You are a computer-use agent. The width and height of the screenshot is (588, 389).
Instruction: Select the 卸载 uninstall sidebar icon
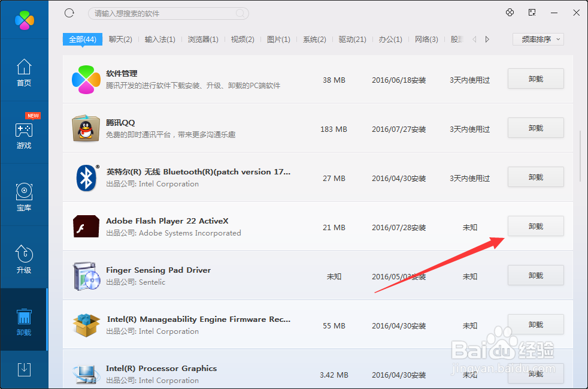tap(24, 322)
